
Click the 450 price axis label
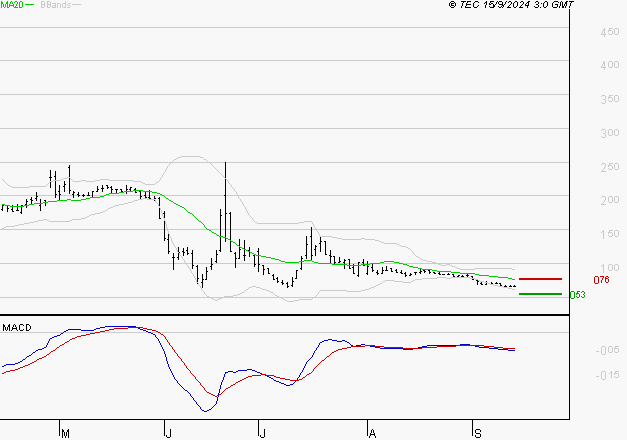coord(610,32)
